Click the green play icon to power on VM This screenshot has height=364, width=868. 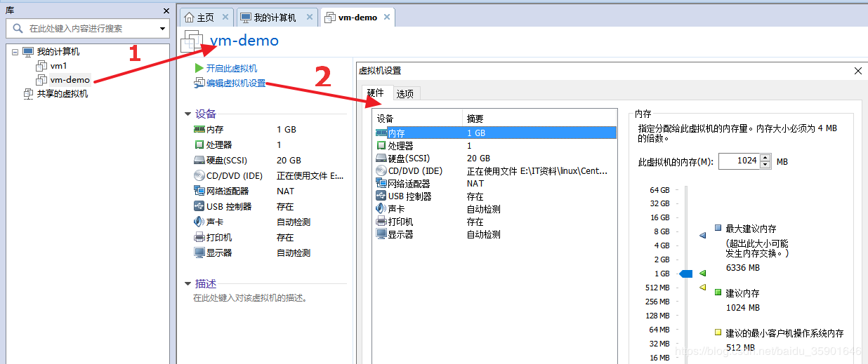click(199, 68)
